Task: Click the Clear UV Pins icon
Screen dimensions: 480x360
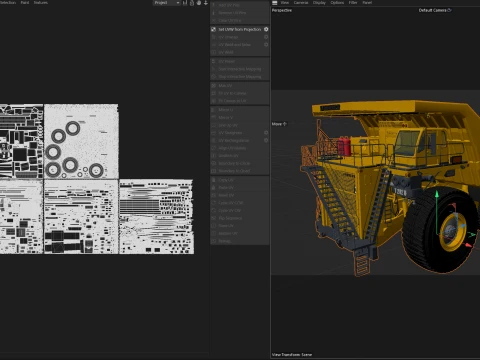Action: 214,20
